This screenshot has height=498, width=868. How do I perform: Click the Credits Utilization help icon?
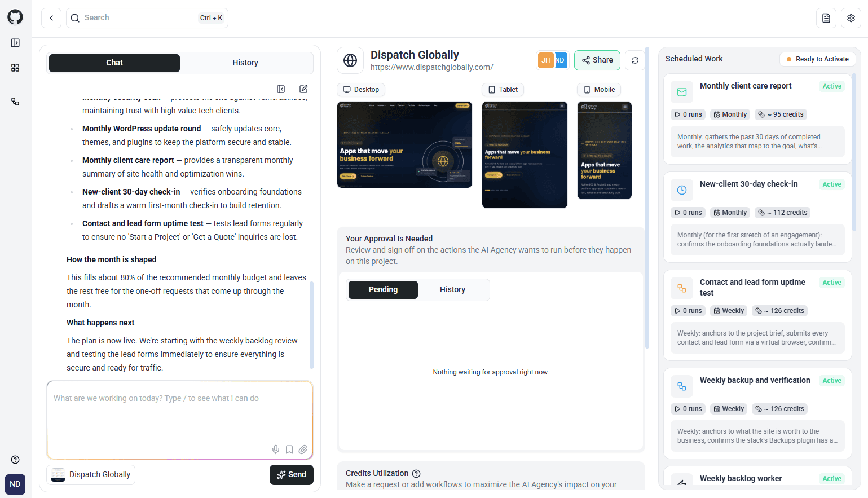pos(416,474)
